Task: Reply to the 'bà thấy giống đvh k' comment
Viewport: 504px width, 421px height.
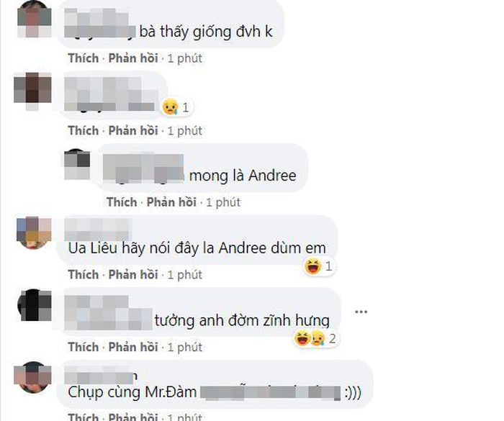Action: pyautogui.click(x=133, y=58)
